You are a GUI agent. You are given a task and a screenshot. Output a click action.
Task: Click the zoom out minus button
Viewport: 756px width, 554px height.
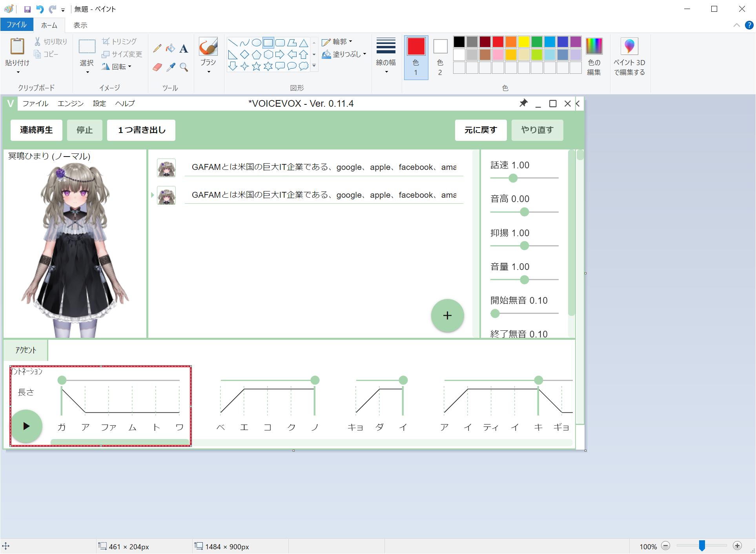click(665, 546)
